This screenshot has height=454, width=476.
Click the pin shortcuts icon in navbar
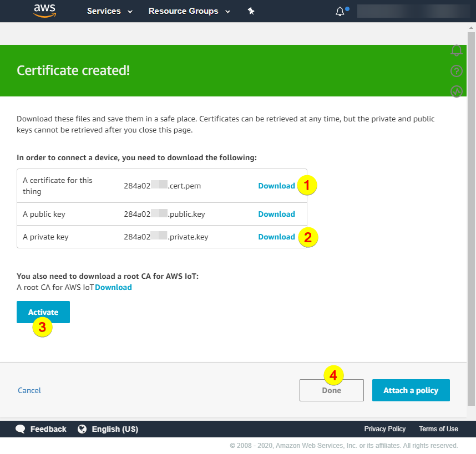click(x=251, y=11)
